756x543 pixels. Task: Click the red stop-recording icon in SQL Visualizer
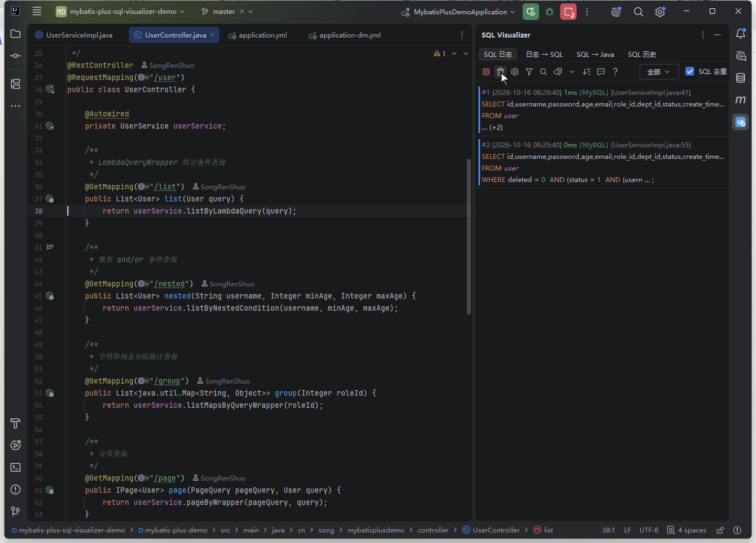pos(486,71)
